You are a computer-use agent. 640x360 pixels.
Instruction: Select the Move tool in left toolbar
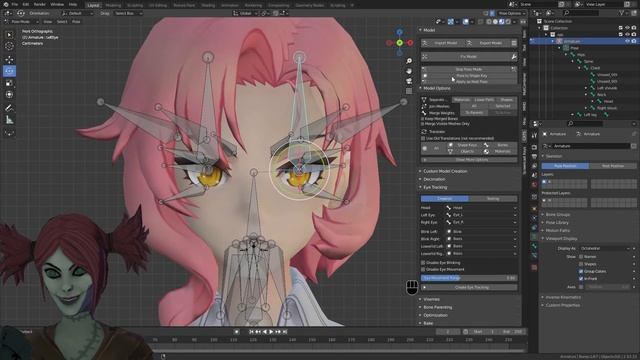pyautogui.click(x=9, y=59)
